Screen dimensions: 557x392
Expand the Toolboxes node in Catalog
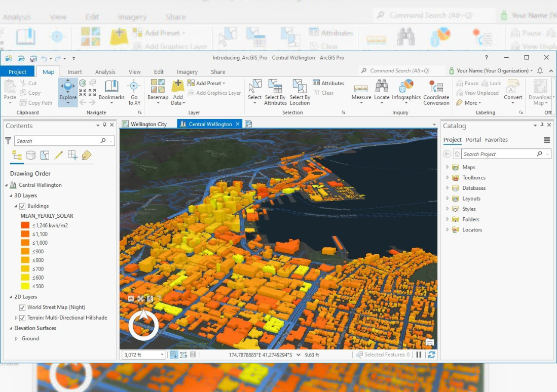[x=447, y=178]
